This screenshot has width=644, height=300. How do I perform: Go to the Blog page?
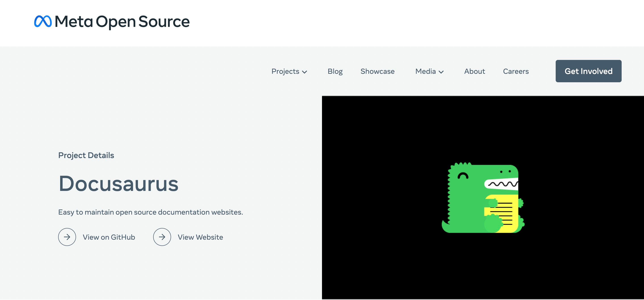point(335,72)
